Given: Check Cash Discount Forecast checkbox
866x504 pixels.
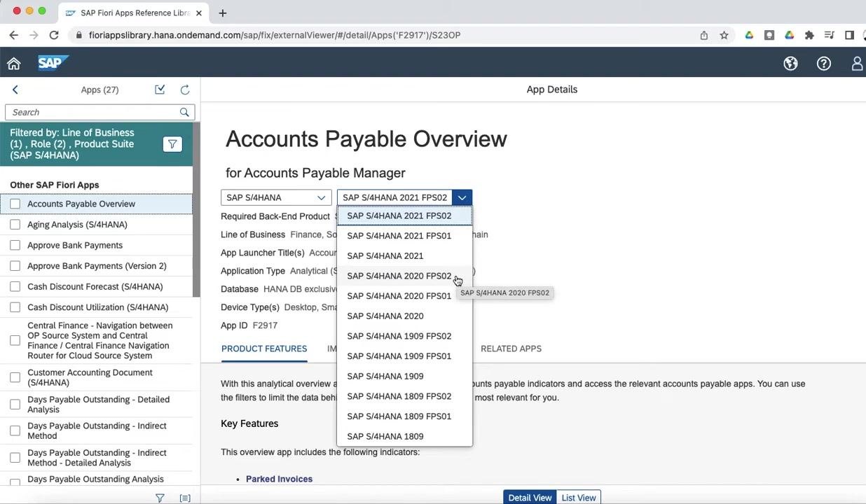Looking at the screenshot, I should tap(15, 286).
